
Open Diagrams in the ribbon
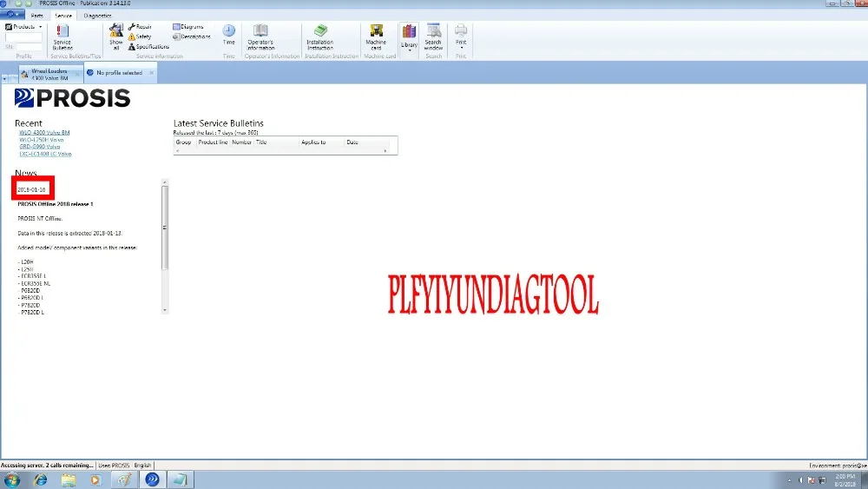point(188,27)
